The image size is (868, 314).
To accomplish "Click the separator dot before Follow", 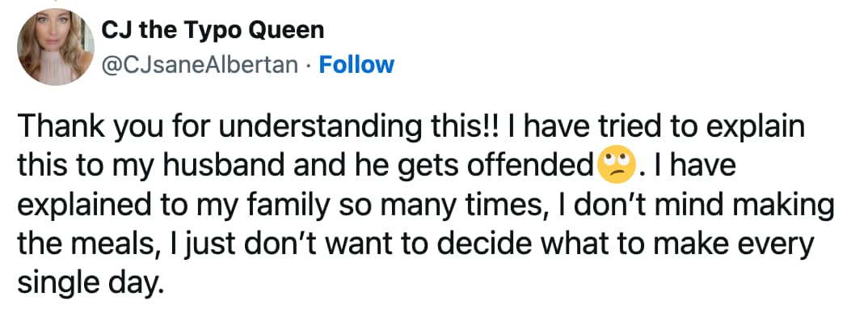I will (309, 66).
